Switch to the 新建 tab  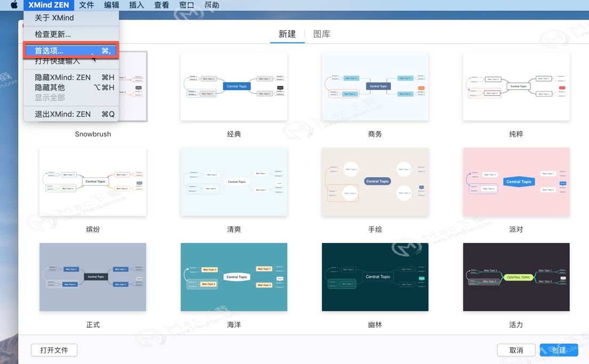pyautogui.click(x=287, y=34)
